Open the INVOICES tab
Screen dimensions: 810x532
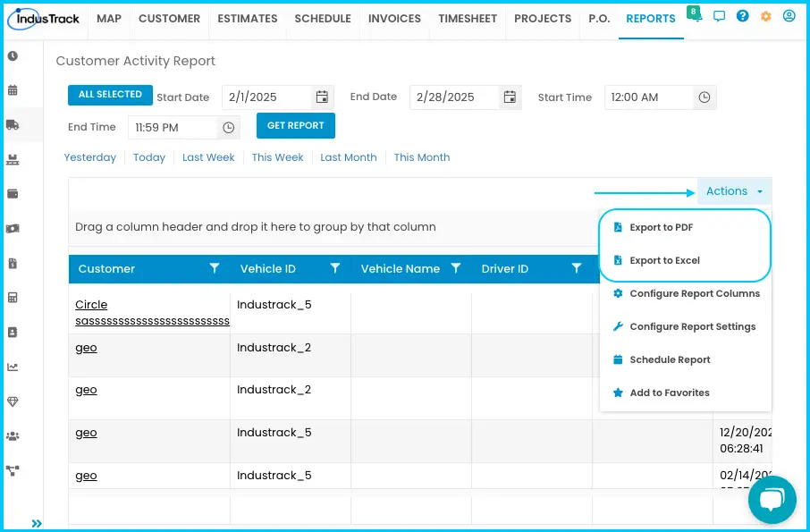coord(394,19)
